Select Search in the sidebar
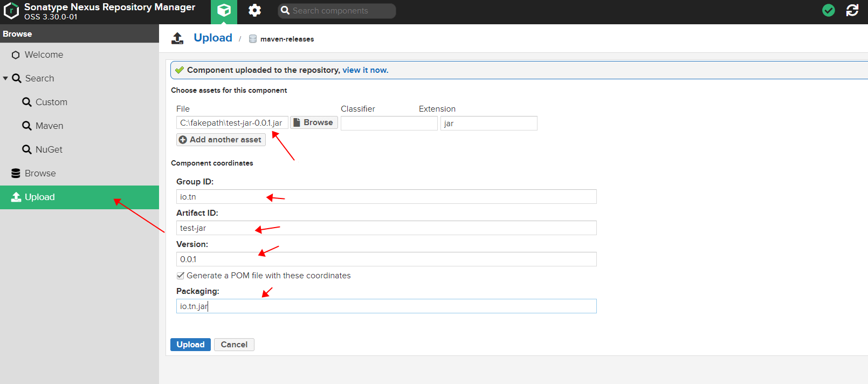Viewport: 868px width, 384px height. (79, 79)
